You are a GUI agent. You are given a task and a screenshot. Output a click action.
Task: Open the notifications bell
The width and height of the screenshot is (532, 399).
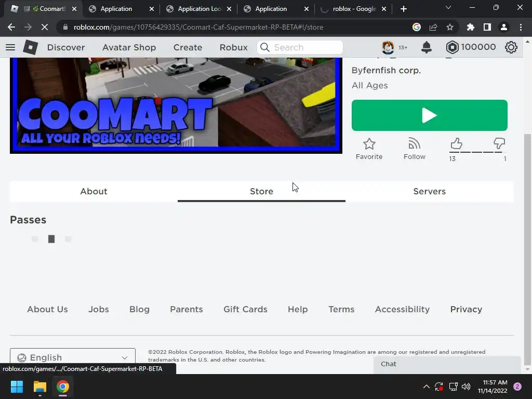click(x=427, y=47)
